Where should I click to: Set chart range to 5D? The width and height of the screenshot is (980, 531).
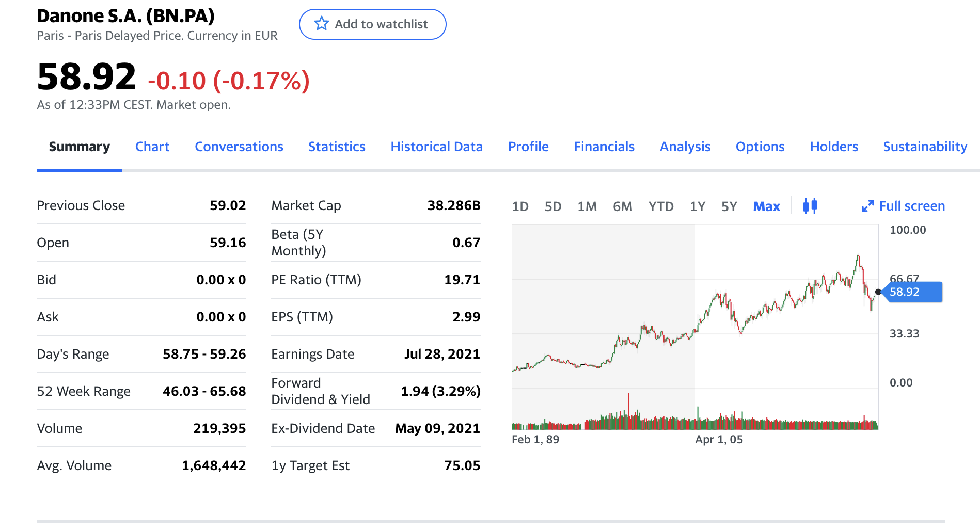(553, 206)
